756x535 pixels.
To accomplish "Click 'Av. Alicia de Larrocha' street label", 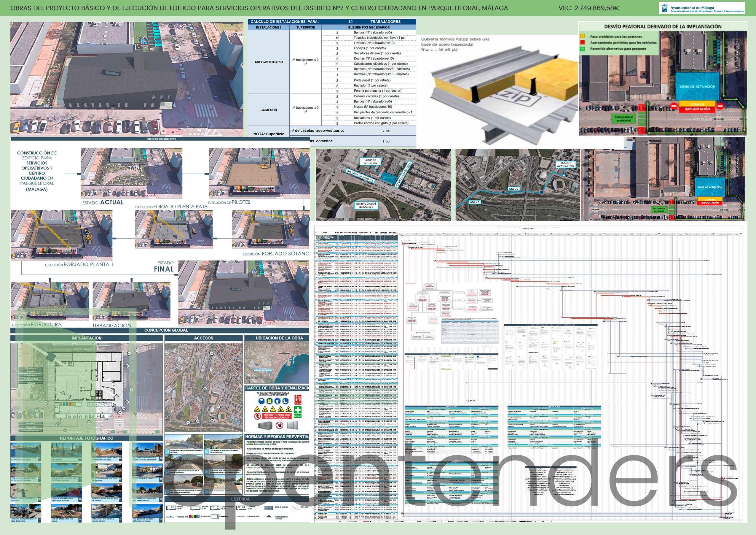I will 360,175.
